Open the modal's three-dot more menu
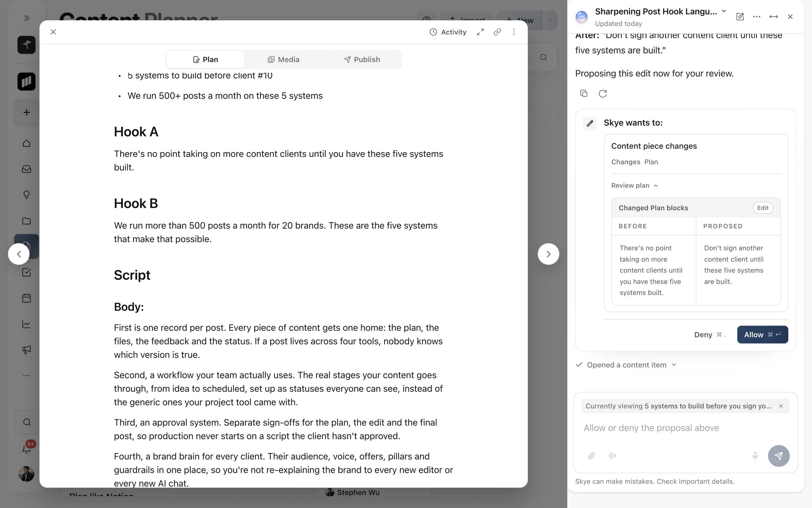The height and width of the screenshot is (508, 812). [514, 32]
